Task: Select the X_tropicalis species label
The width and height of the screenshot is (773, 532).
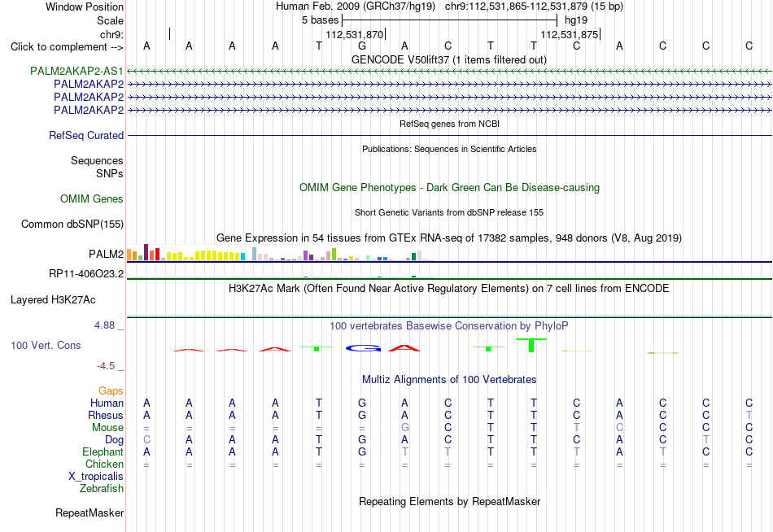Action: click(x=96, y=477)
